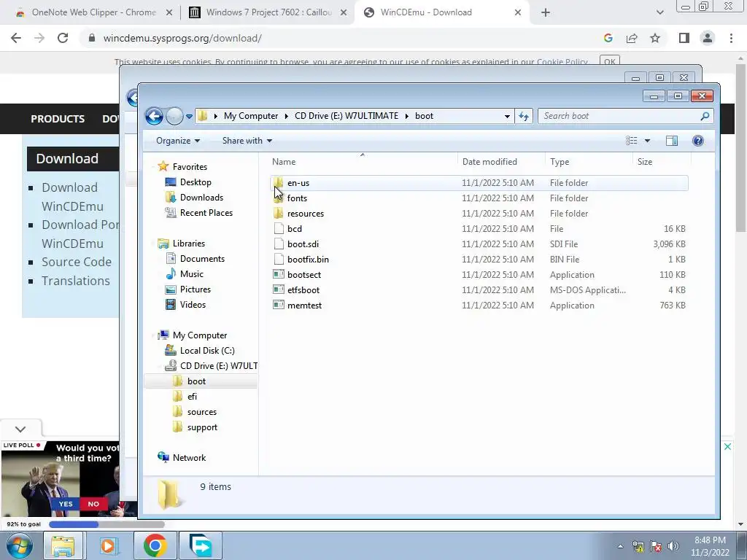Select the bootsect application icon

pos(279,274)
